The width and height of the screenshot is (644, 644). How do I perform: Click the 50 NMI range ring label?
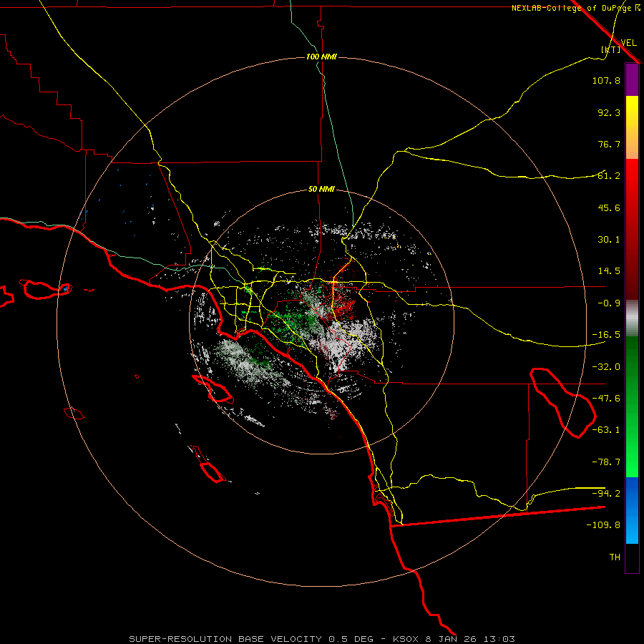[x=321, y=189]
